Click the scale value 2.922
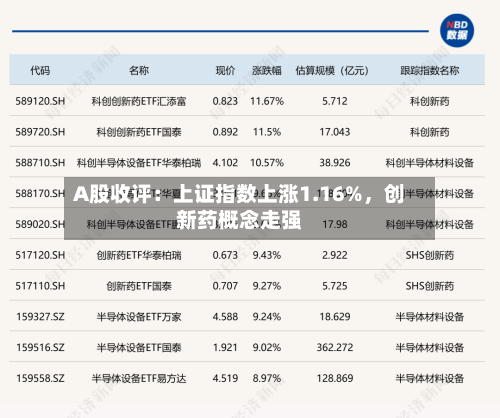Image resolution: width=500 pixels, height=418 pixels. point(335,255)
